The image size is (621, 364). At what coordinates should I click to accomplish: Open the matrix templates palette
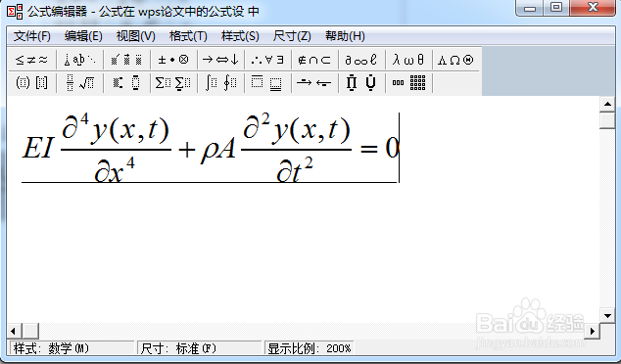coord(408,83)
